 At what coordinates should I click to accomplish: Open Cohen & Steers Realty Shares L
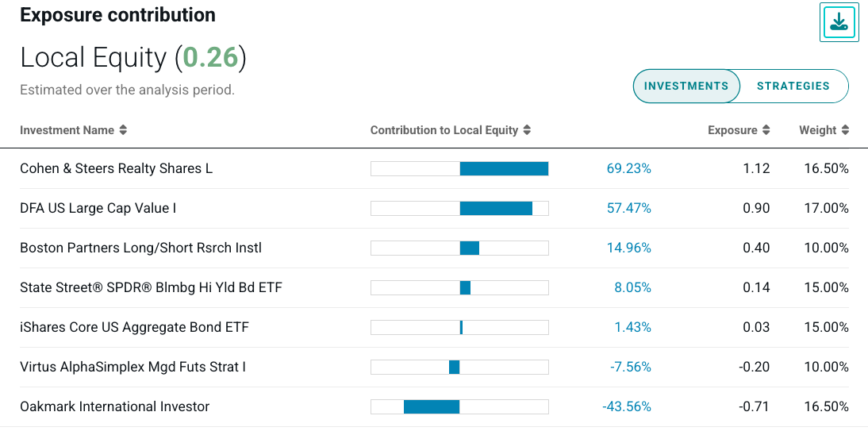pyautogui.click(x=116, y=168)
